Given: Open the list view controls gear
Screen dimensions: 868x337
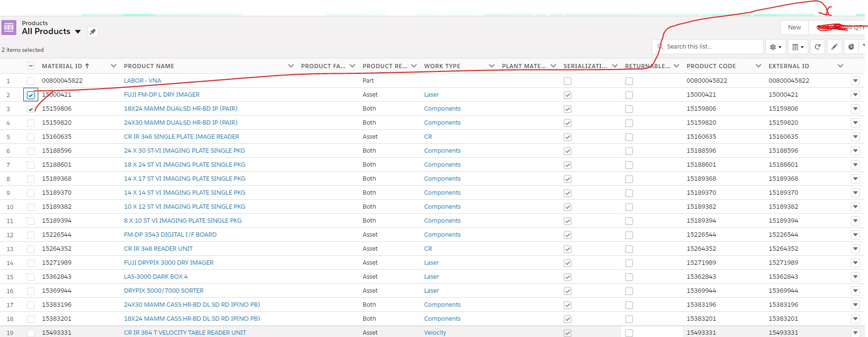Looking at the screenshot, I should pyautogui.click(x=775, y=47).
